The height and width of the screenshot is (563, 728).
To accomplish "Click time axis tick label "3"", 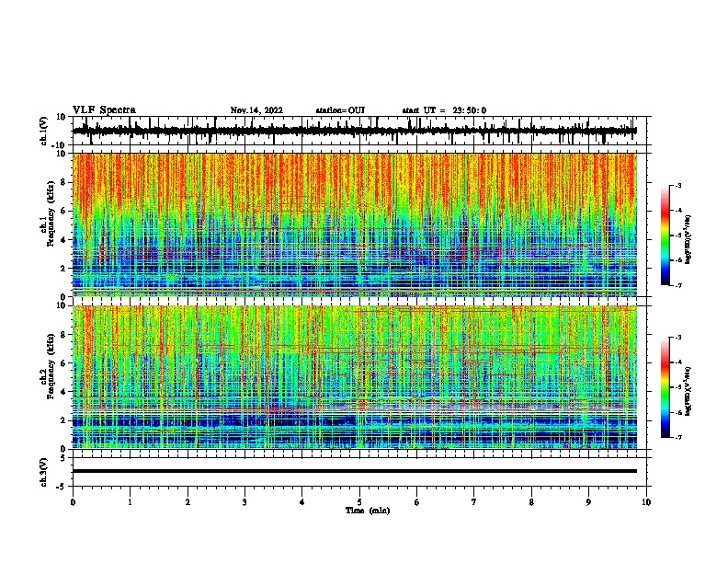I will 245,502.
